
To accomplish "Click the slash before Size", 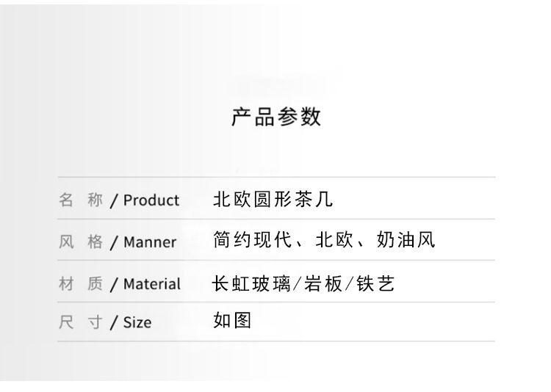I will click(113, 323).
